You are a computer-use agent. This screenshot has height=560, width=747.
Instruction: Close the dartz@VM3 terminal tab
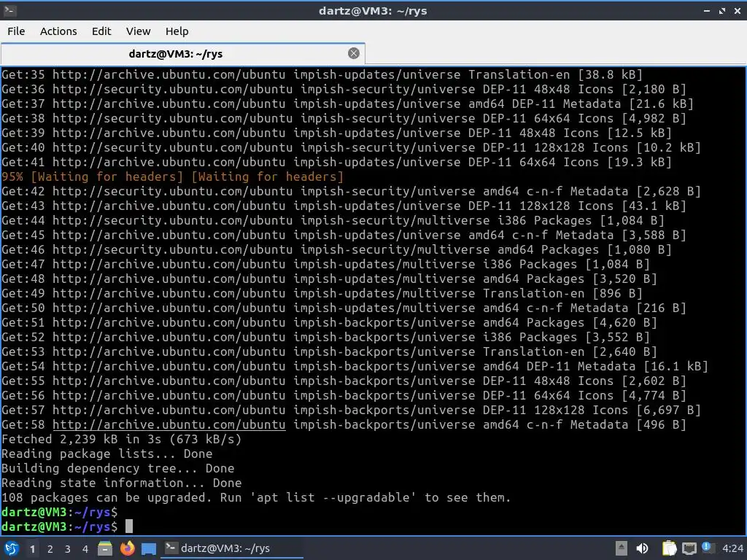pos(354,53)
